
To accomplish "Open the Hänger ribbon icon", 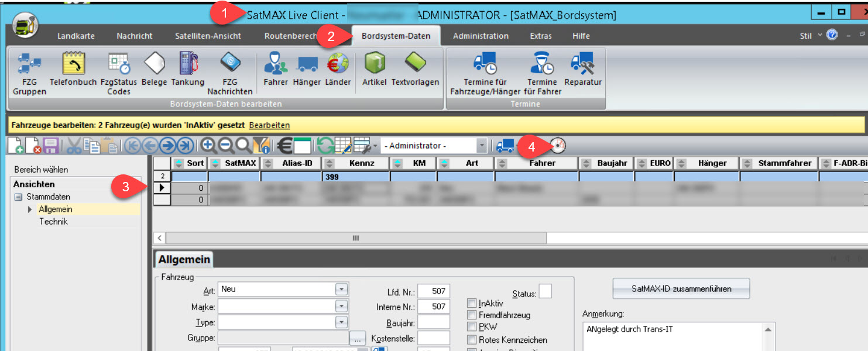I will pyautogui.click(x=307, y=69).
